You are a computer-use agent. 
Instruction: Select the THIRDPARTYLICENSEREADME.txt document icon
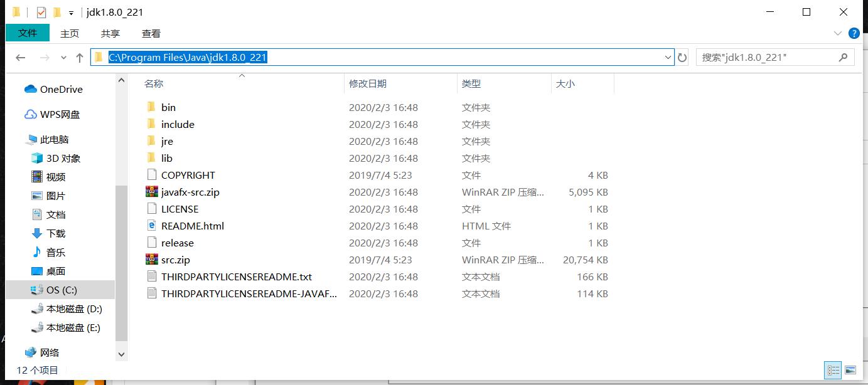(x=151, y=277)
